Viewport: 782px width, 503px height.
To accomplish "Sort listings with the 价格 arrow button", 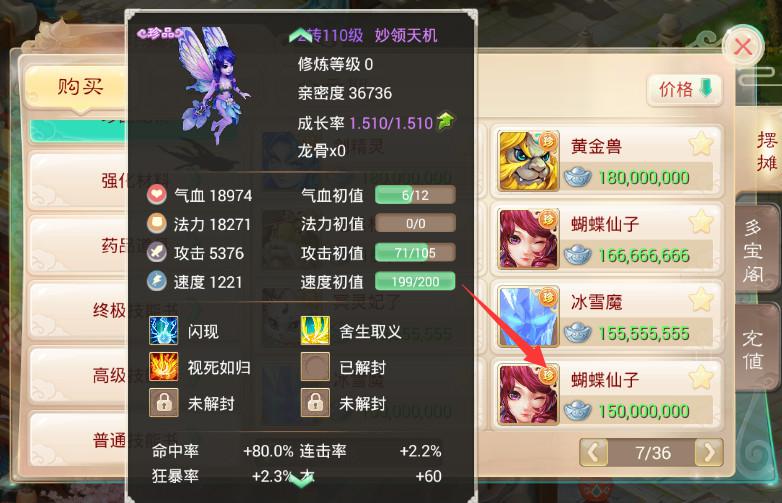I will pos(685,90).
